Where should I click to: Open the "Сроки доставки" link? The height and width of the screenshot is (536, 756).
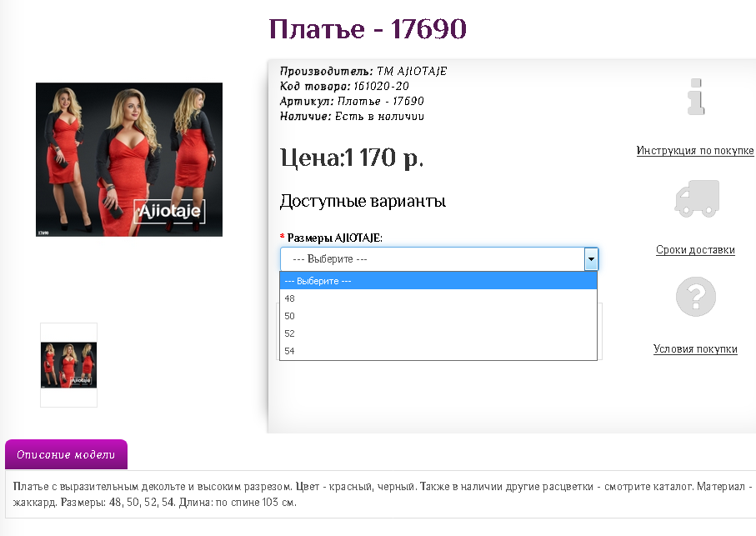click(x=695, y=249)
